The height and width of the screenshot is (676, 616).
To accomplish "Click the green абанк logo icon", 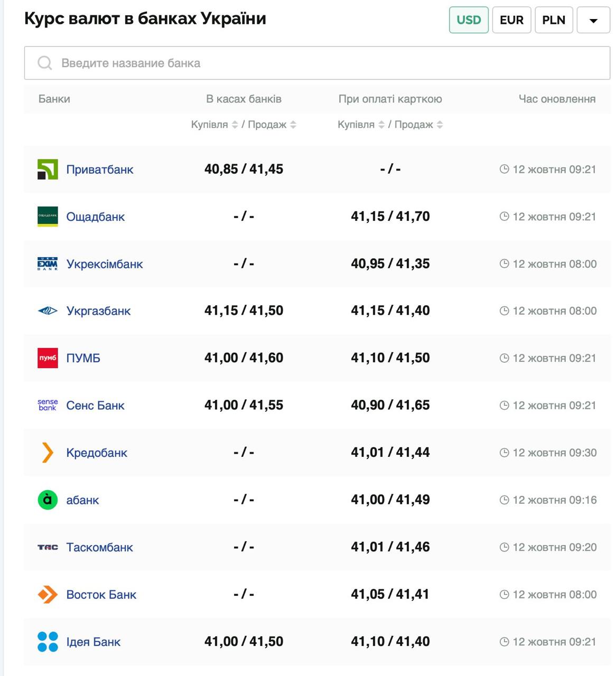I will coord(48,500).
